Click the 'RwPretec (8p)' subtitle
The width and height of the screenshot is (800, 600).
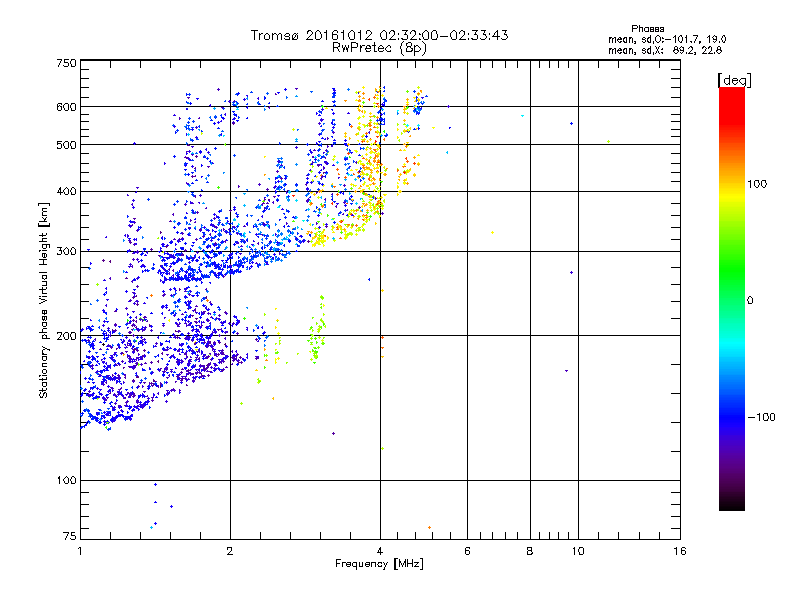point(379,48)
